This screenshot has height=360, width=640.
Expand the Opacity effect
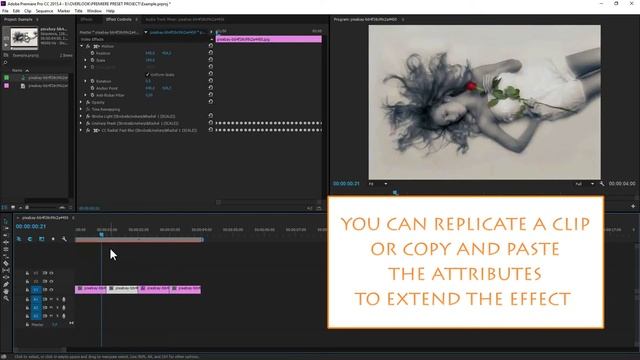click(81, 102)
